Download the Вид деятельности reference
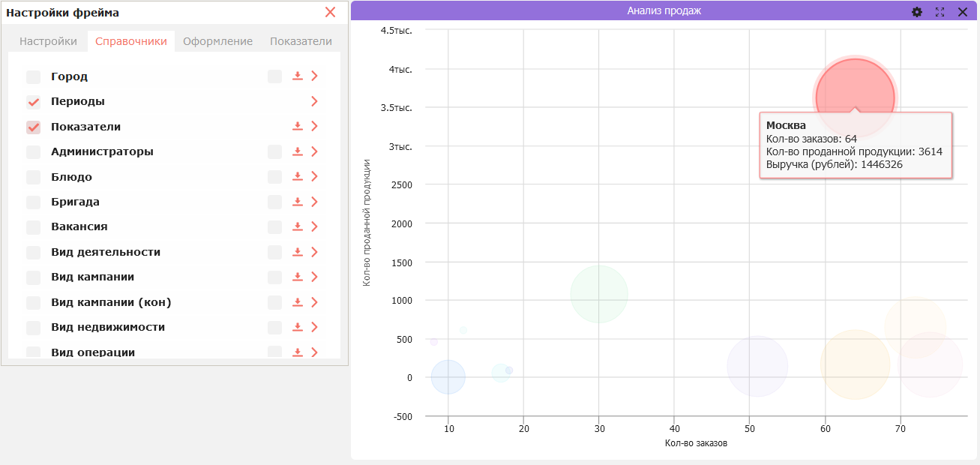 pyautogui.click(x=298, y=252)
